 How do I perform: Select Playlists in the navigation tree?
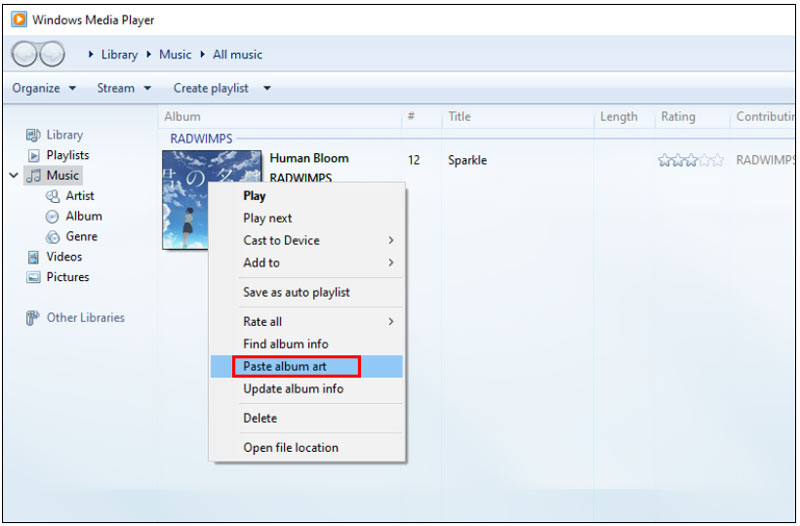(x=67, y=155)
